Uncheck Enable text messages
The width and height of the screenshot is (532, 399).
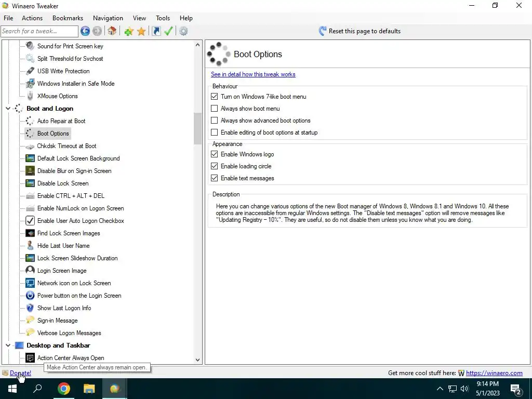coord(215,178)
